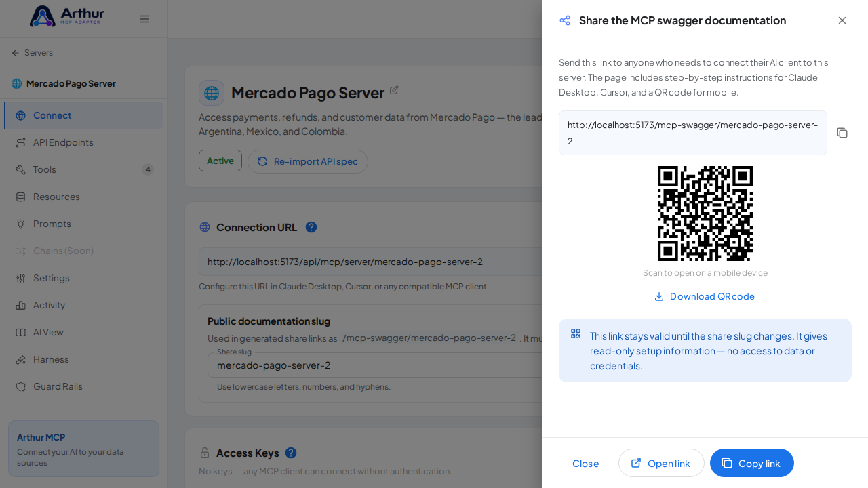Collapse the sidebar with the hamburger icon
The width and height of the screenshot is (868, 488).
pos(144,19)
